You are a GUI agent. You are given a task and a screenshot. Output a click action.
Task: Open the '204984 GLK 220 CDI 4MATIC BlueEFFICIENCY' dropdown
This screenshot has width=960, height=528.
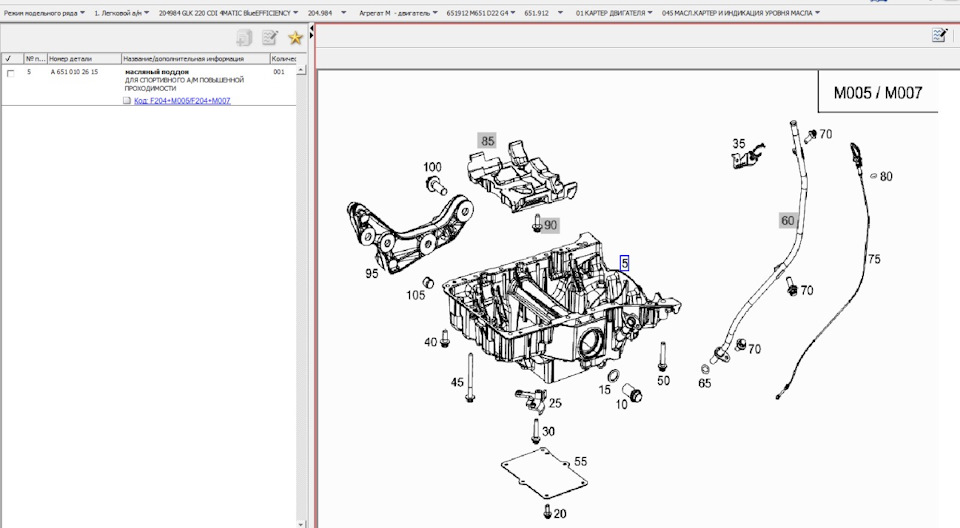pyautogui.click(x=228, y=13)
